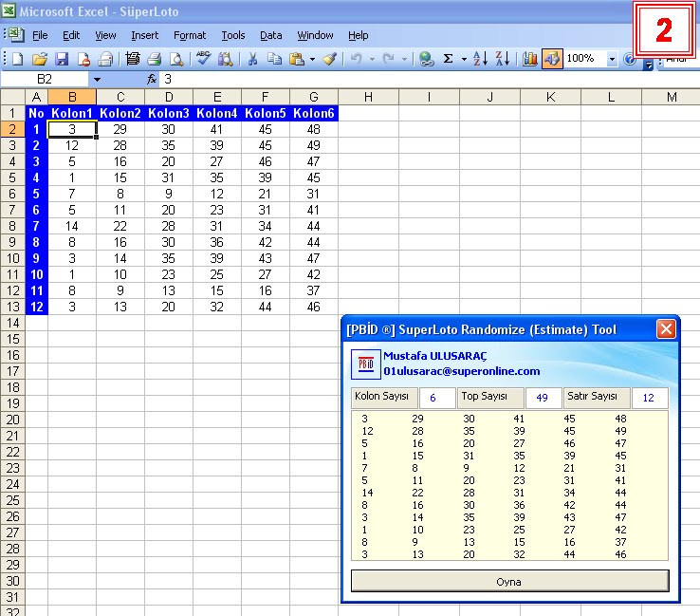Open the Help menu

click(x=358, y=35)
